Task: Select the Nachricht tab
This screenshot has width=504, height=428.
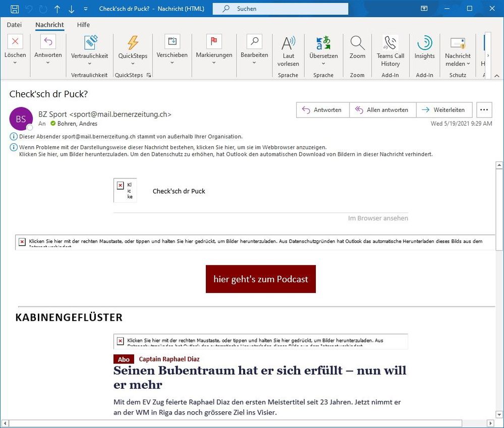Action: tap(49, 25)
